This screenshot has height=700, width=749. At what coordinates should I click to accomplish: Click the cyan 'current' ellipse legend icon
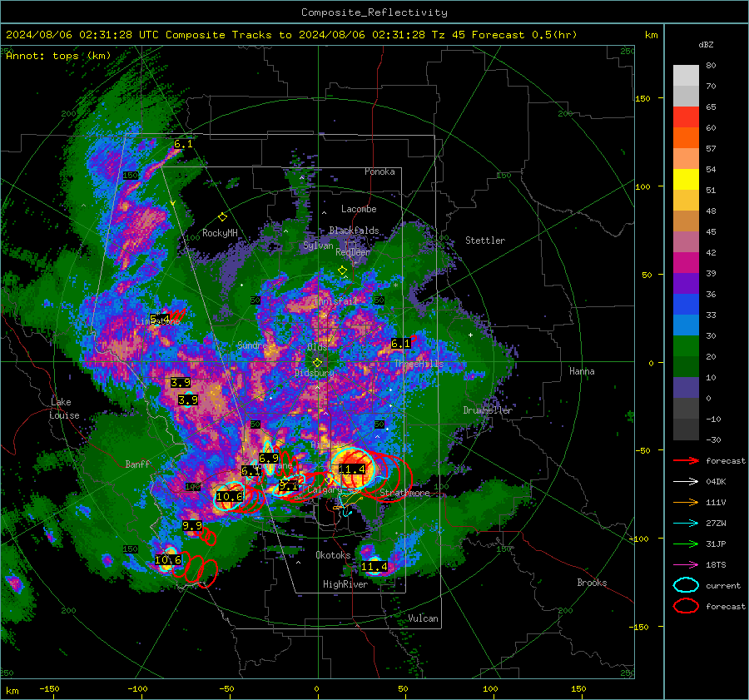(x=686, y=585)
